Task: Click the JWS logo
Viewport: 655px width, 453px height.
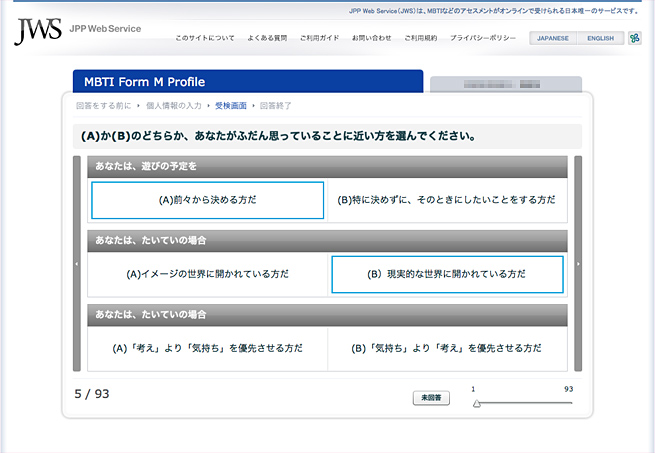Action: (38, 31)
